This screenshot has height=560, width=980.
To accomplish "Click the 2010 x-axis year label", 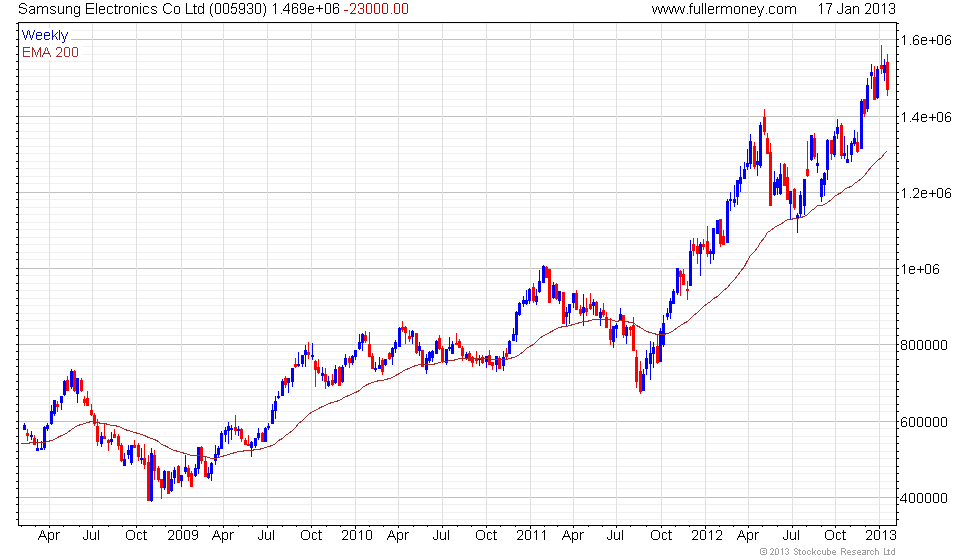I will (357, 536).
